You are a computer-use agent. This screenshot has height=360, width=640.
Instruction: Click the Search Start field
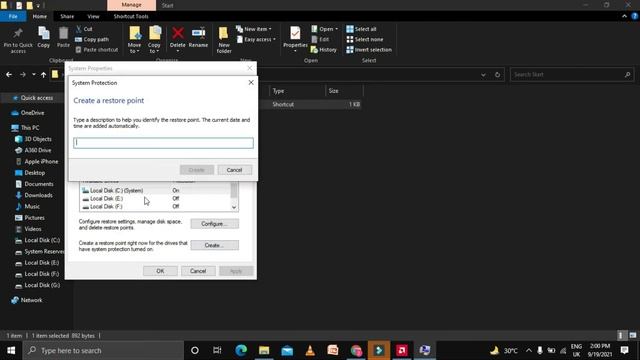571,75
